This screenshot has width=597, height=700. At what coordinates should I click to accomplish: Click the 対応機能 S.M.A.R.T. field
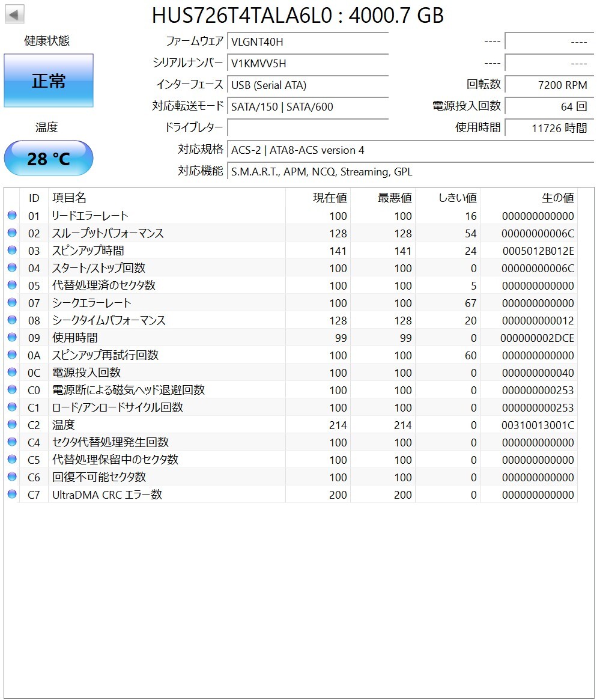point(321,172)
